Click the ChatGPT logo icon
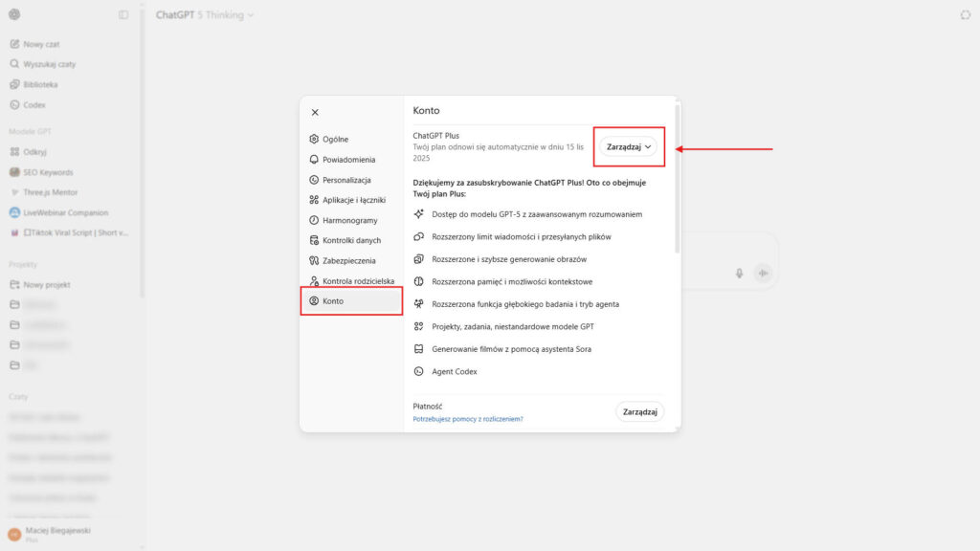This screenshot has width=980, height=551. pyautogui.click(x=14, y=15)
